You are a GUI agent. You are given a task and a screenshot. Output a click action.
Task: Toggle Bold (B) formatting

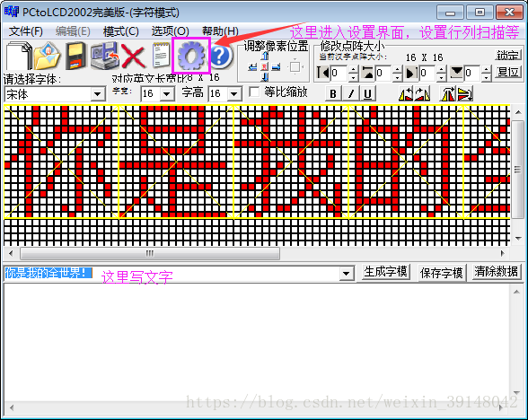pos(333,93)
